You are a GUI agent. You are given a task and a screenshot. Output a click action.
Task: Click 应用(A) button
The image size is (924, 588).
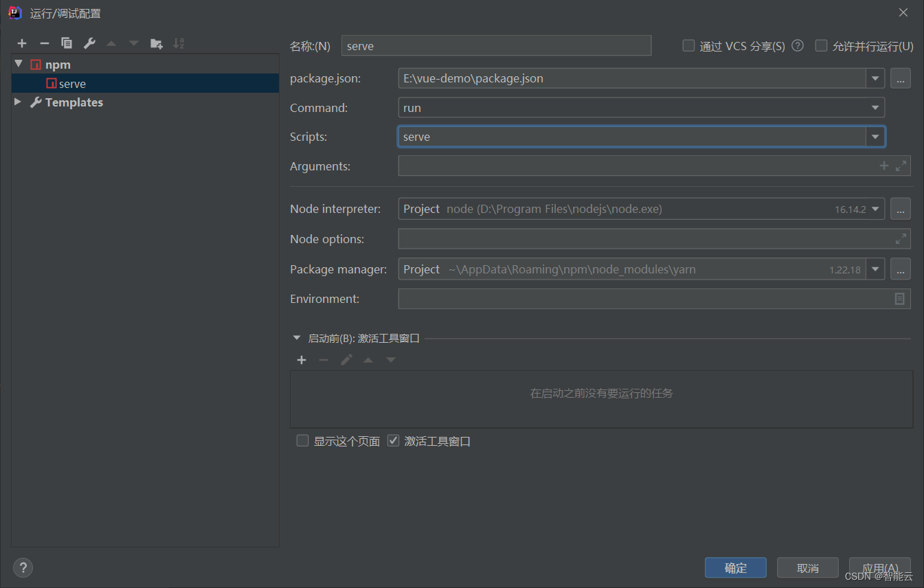pos(880,567)
